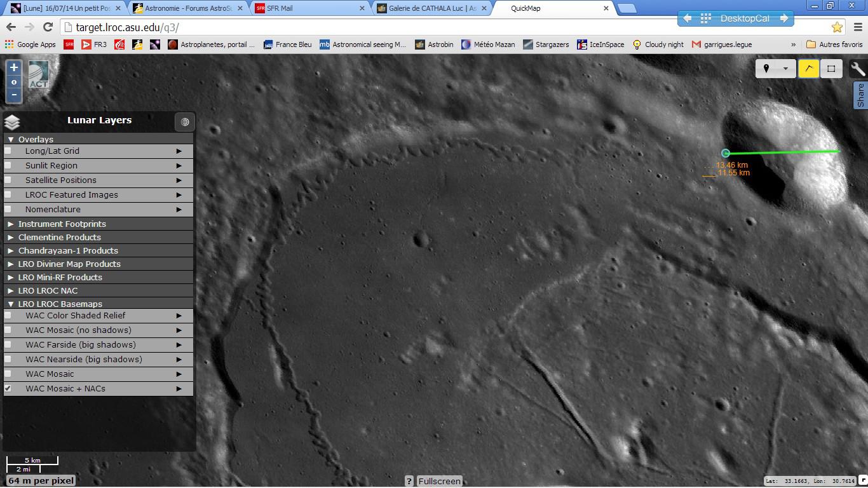Go to next DesktopCal page arrow

click(x=784, y=18)
